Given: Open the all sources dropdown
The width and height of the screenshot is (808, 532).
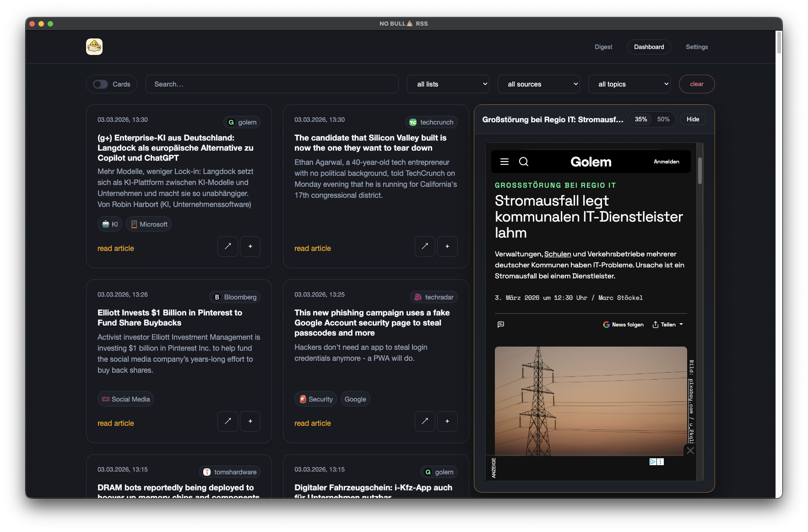Looking at the screenshot, I should pos(539,84).
